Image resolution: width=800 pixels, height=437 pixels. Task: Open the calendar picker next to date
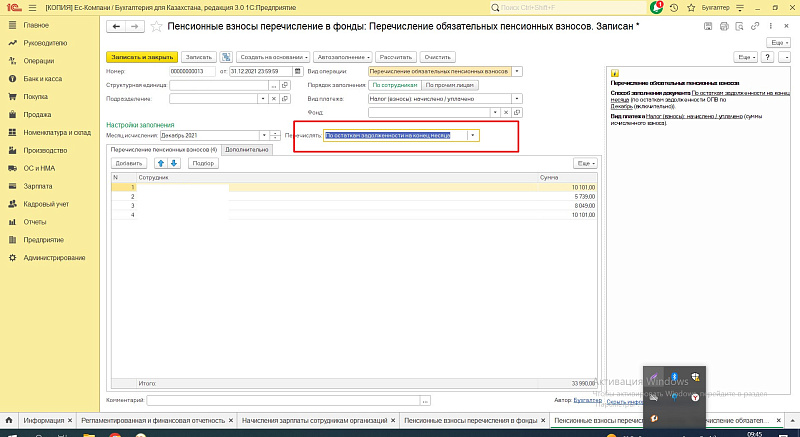297,71
